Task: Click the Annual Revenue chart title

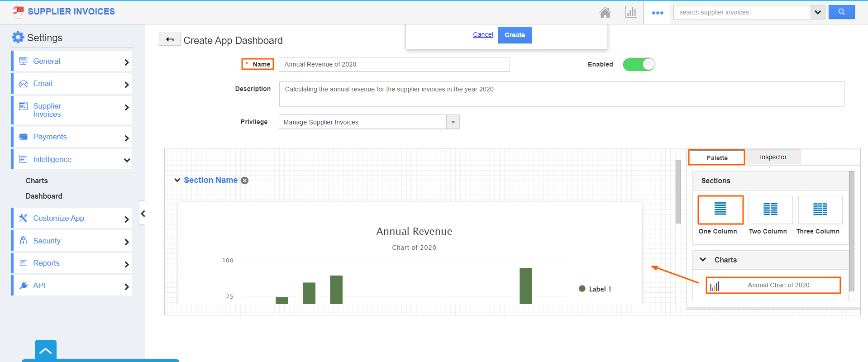Action: (x=414, y=231)
